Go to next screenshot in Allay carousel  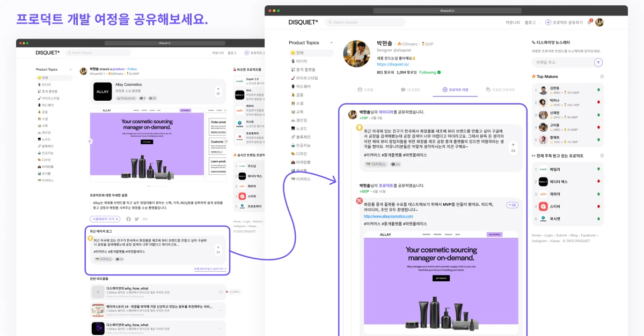tap(226, 141)
